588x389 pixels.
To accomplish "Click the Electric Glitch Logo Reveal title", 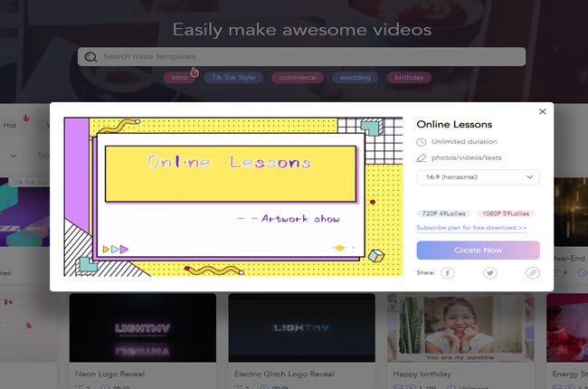I will point(284,374).
